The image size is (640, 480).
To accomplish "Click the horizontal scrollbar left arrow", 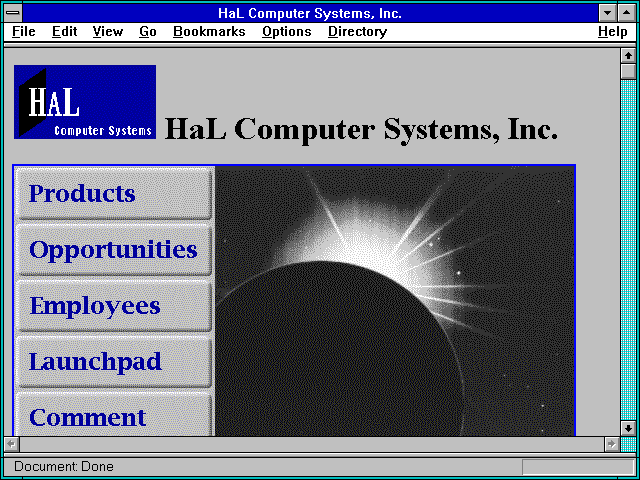I will coord(12,444).
